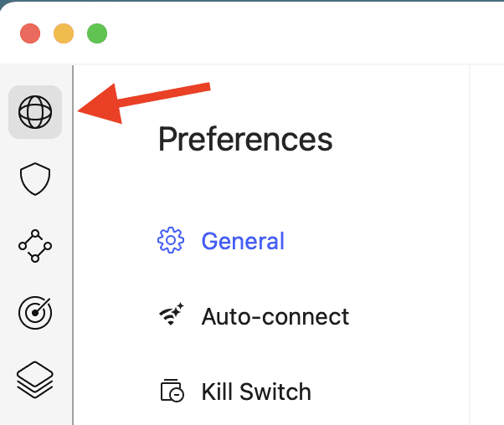
Task: Maximize the window with the green button
Action: pos(97,33)
